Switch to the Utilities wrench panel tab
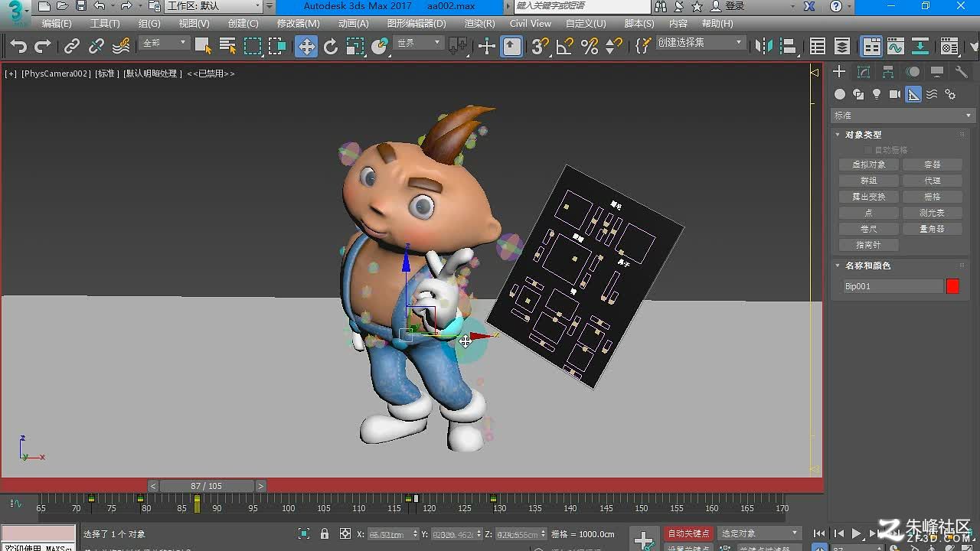This screenshot has height=551, width=980. pyautogui.click(x=962, y=72)
